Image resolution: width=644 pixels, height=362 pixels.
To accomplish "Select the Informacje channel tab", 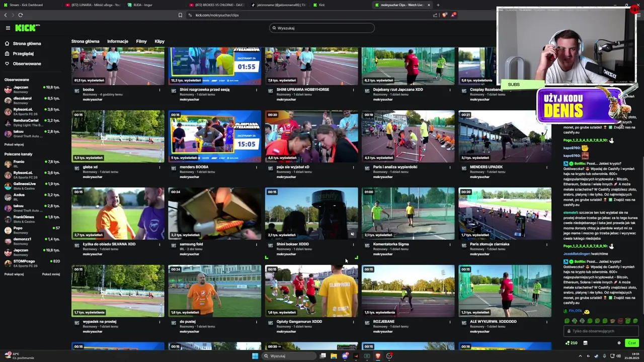I will coord(118,41).
